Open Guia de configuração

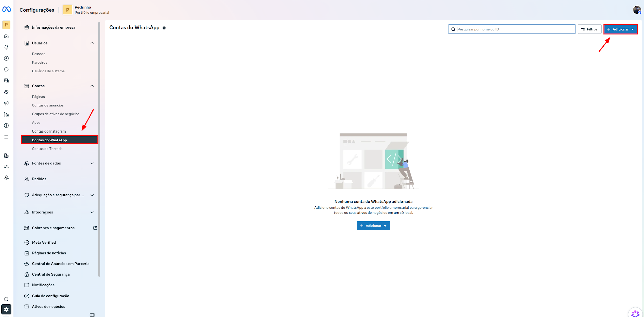[x=50, y=296]
